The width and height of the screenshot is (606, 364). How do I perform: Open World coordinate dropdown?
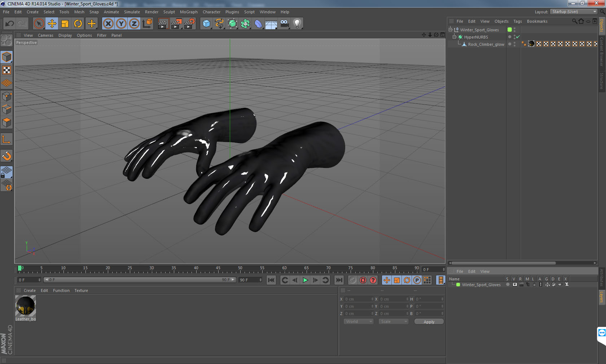(359, 321)
